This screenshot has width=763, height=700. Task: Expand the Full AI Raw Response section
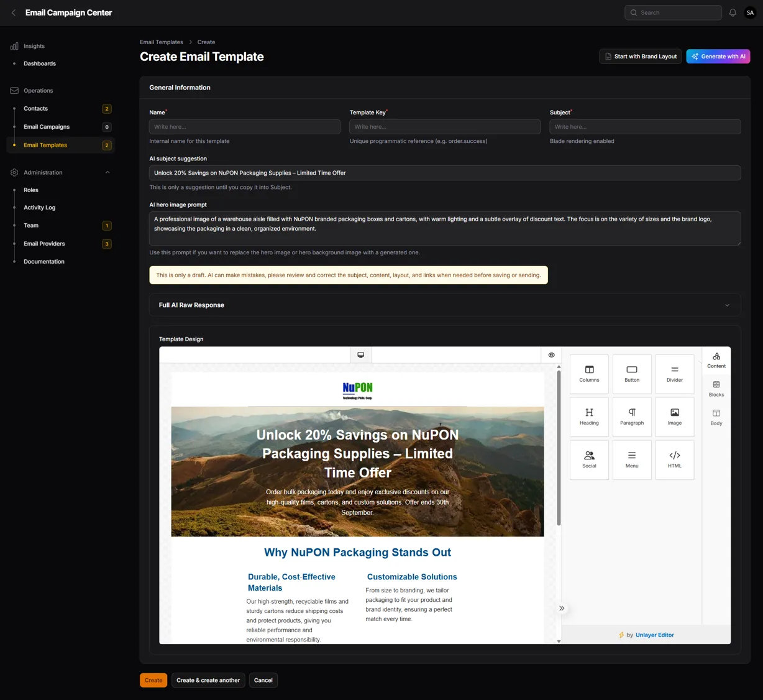point(445,305)
